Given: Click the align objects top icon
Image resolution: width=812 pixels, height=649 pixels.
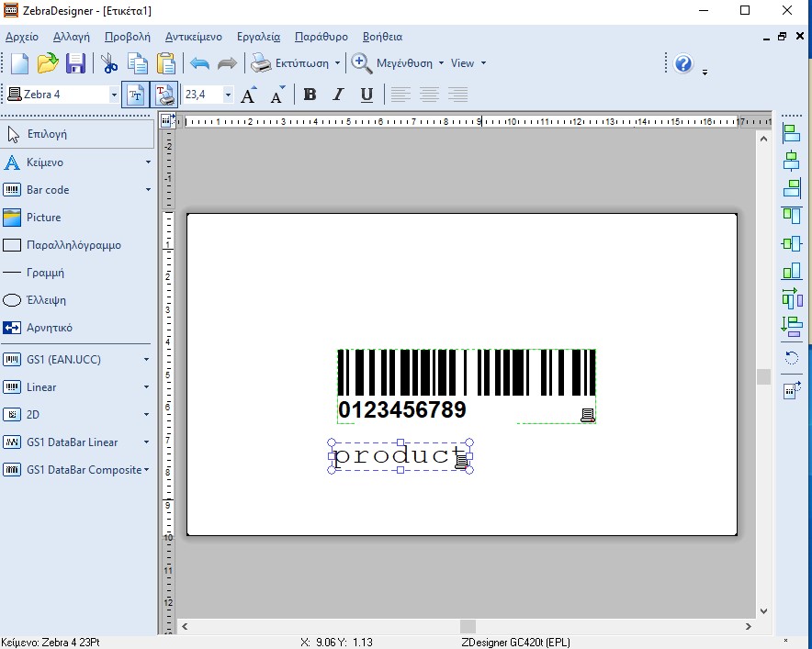Looking at the screenshot, I should pyautogui.click(x=792, y=216).
